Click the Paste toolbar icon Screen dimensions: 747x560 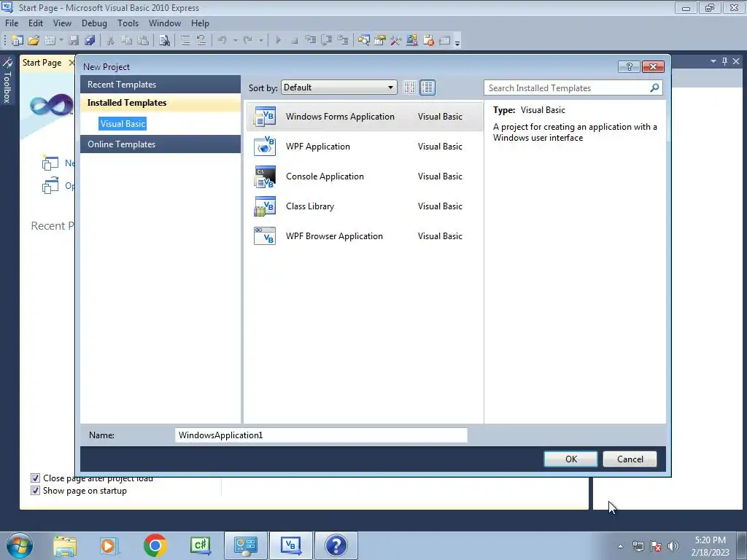click(142, 41)
